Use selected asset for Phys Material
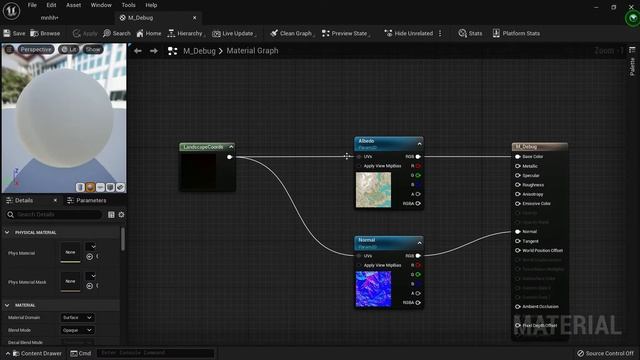The image size is (640, 360). pos(89,257)
